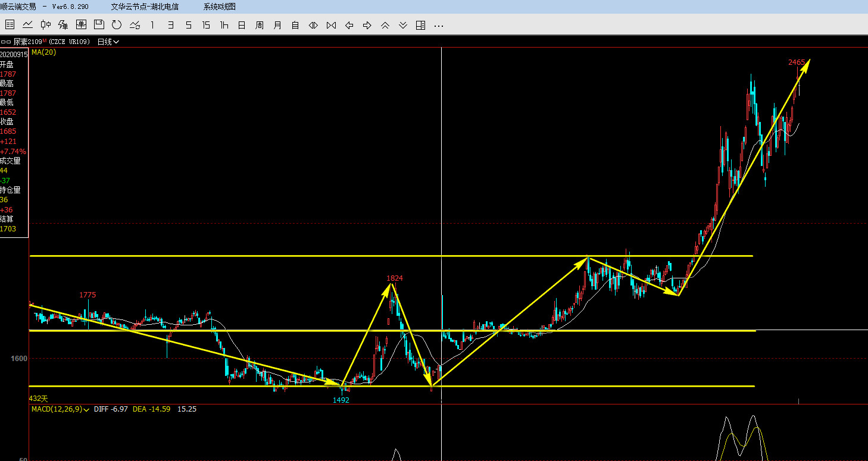Open the quote list icon in toolbar
This screenshot has height=461, width=868.
coord(10,25)
